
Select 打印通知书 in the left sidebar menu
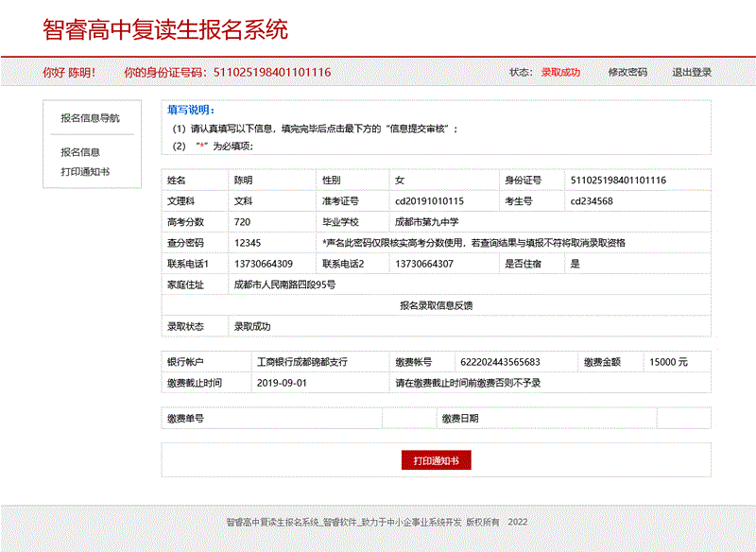pos(85,172)
